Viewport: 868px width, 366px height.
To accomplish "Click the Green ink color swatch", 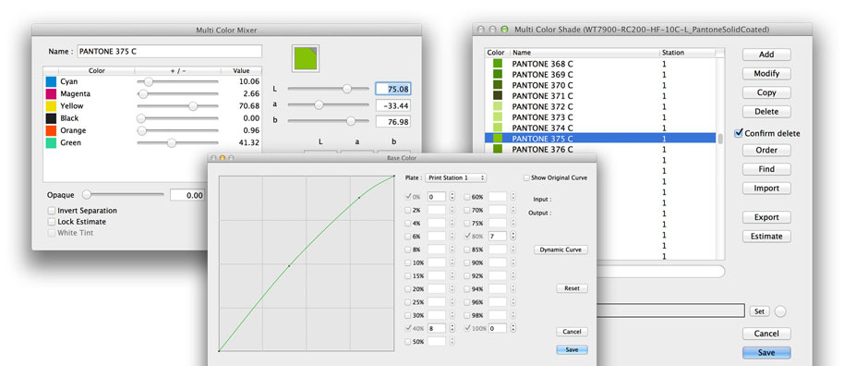I will pyautogui.click(x=51, y=142).
